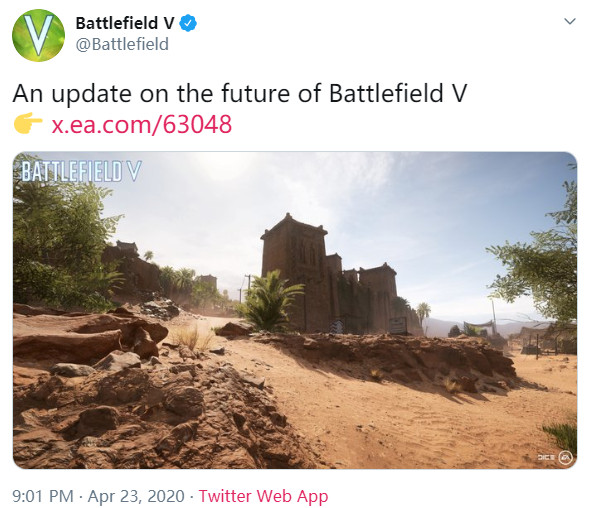The height and width of the screenshot is (508, 589).
Task: Open the Battlefield V profile avatar
Action: point(38,35)
